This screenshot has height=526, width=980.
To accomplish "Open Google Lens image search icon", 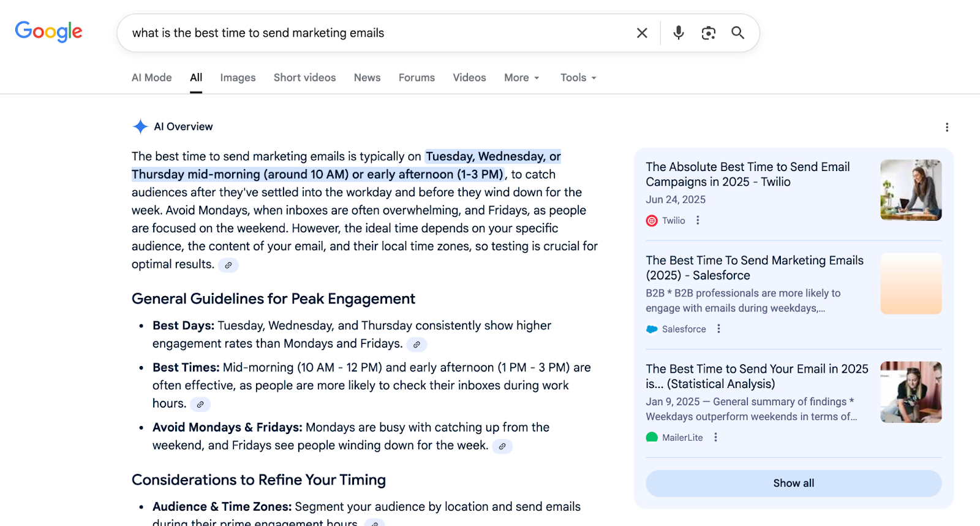I will 708,33.
